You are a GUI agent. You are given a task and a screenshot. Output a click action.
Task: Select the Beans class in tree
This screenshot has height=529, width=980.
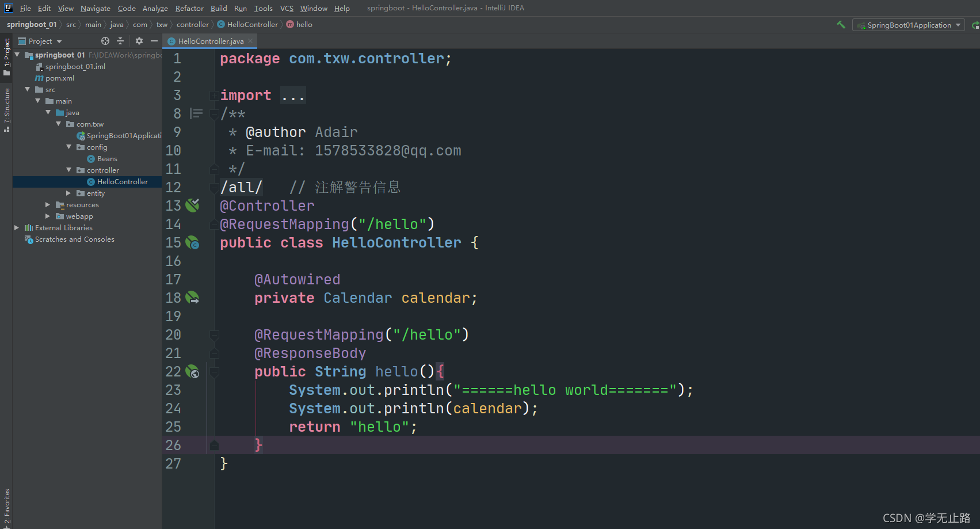pos(102,158)
